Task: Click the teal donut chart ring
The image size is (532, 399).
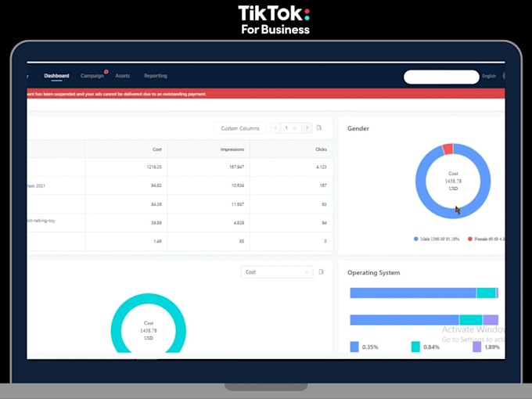Action: point(149,299)
